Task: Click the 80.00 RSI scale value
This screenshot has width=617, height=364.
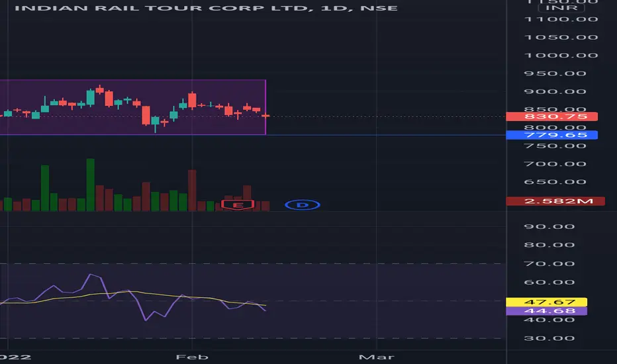Action: tap(549, 245)
